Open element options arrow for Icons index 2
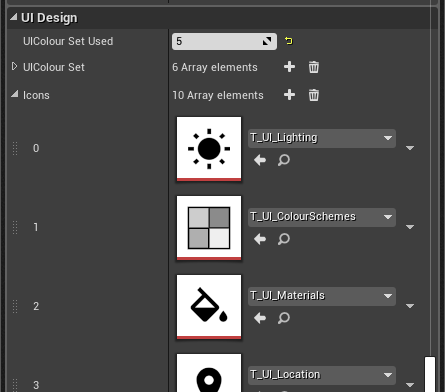Image resolution: width=445 pixels, height=392 pixels. 410,306
